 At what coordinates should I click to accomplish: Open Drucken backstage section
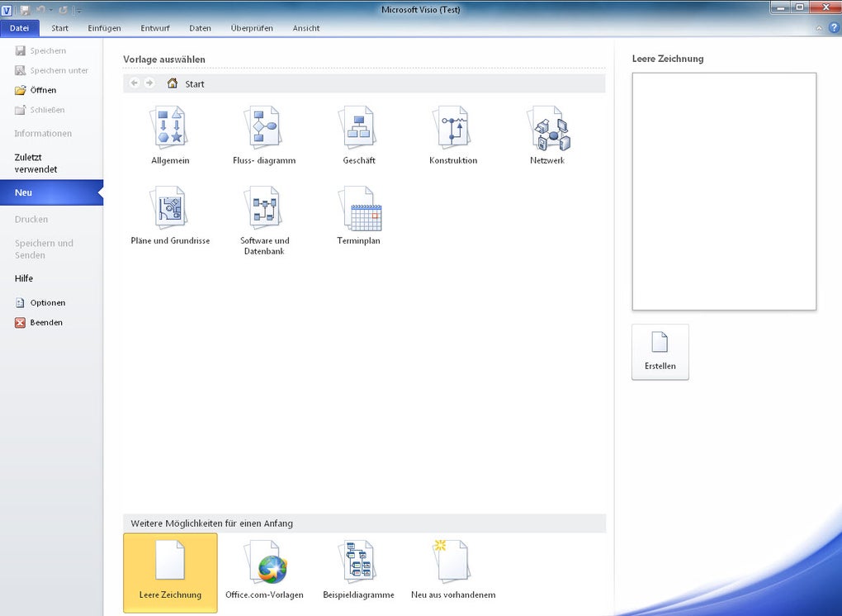(31, 219)
